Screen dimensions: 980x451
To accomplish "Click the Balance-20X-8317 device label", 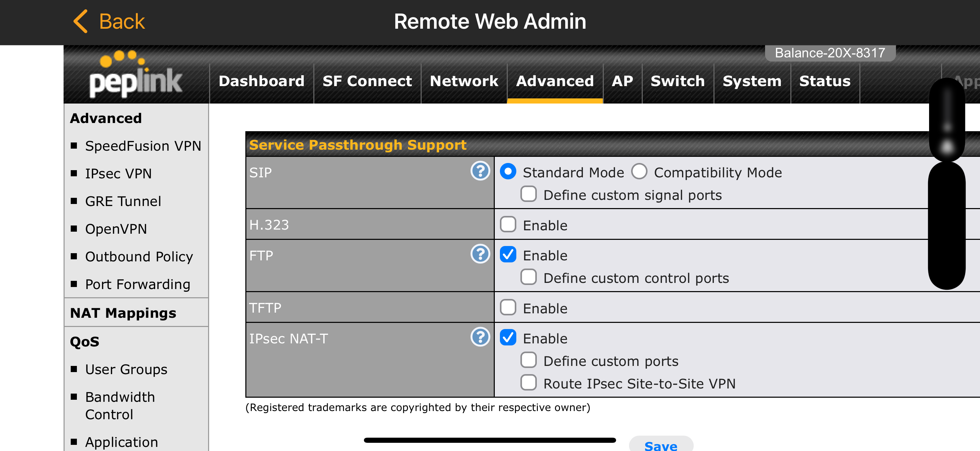I will [830, 53].
